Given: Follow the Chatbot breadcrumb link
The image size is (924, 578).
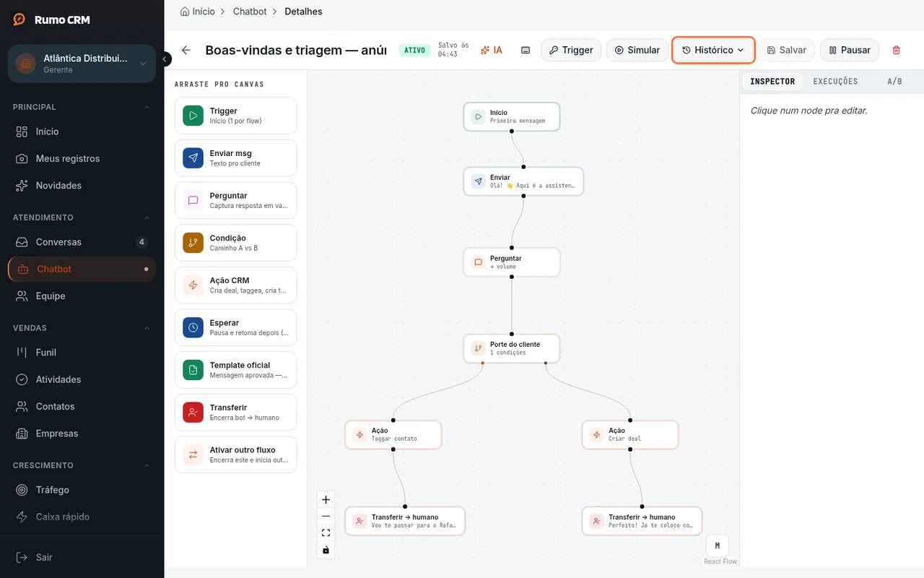Looking at the screenshot, I should 250,12.
